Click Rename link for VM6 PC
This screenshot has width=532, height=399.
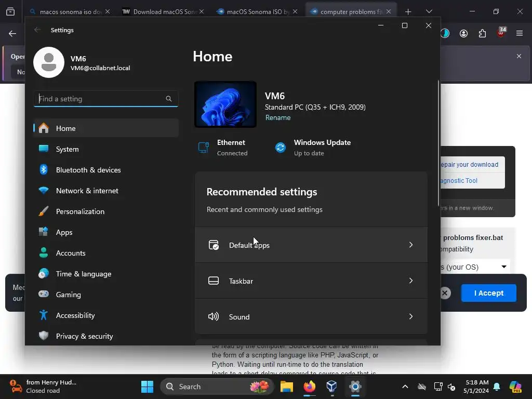tap(278, 118)
